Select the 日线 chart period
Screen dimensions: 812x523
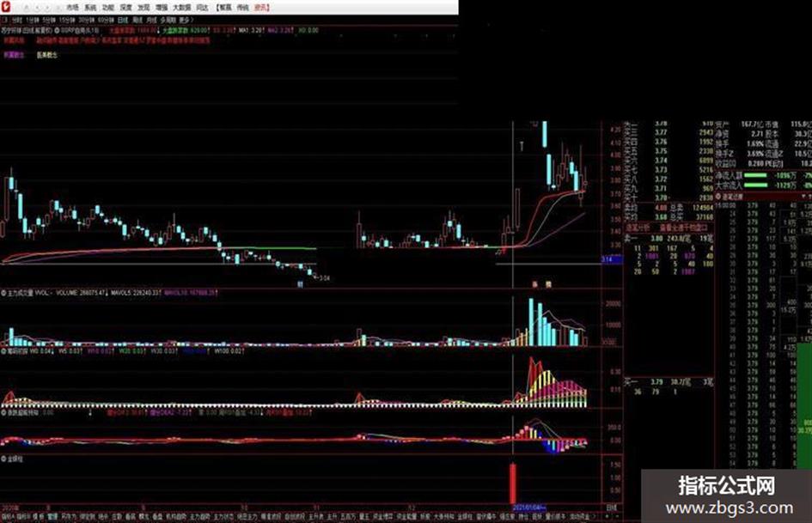tap(123, 20)
